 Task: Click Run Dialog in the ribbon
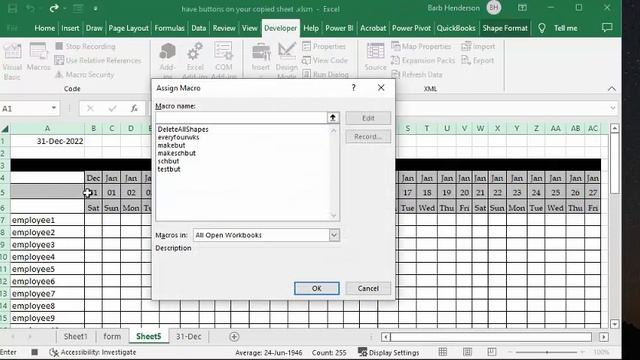click(326, 75)
